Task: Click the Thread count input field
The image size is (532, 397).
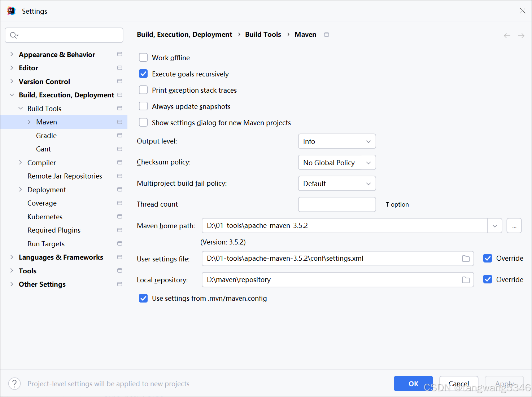Action: tap(337, 204)
